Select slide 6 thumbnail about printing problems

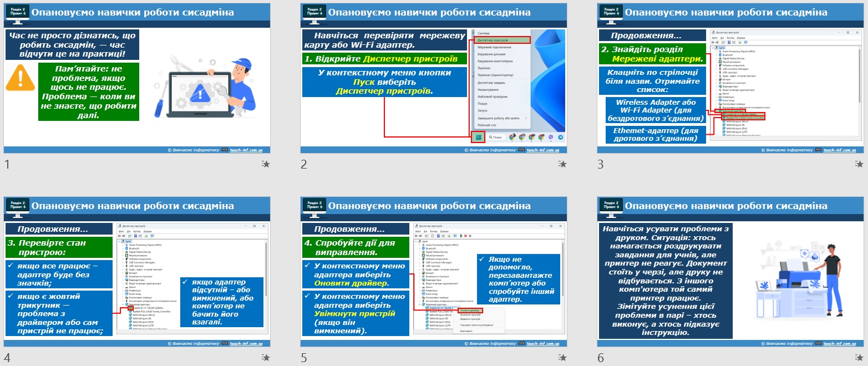[x=730, y=272]
